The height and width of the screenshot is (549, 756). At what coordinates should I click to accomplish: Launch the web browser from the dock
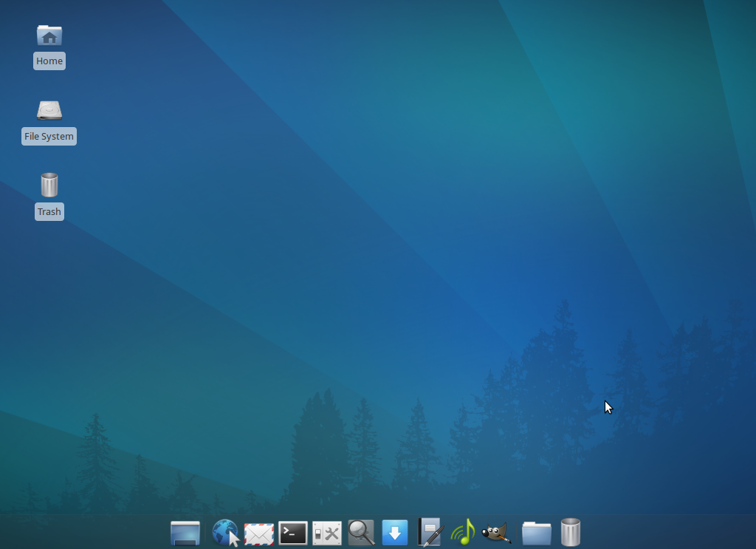tap(225, 532)
